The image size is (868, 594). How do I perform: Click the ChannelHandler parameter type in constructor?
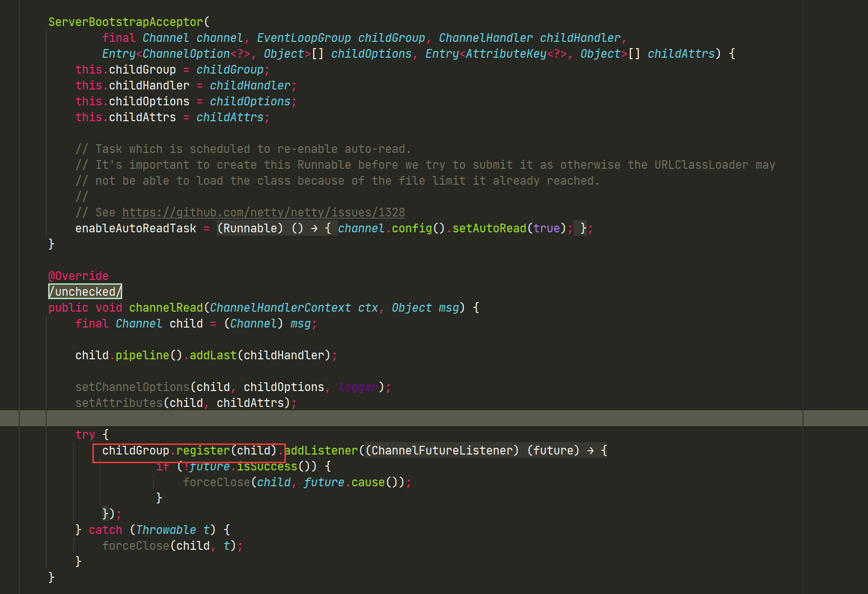click(x=486, y=38)
